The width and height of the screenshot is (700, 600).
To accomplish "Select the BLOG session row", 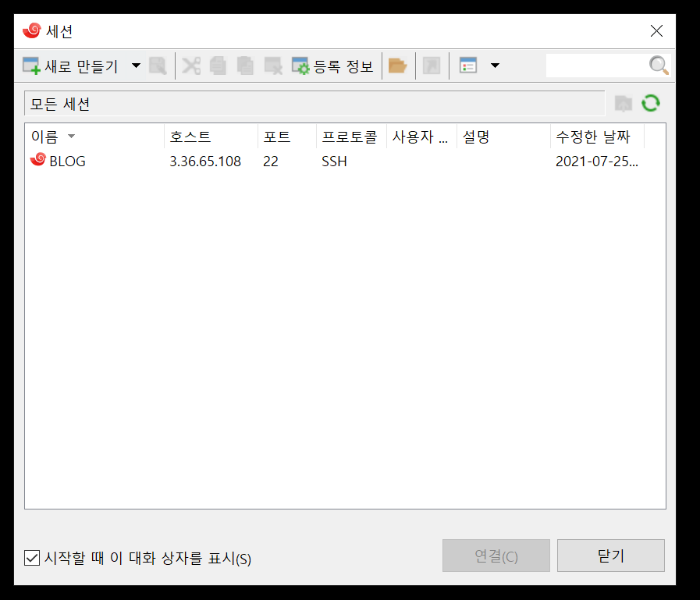I will tap(345, 161).
